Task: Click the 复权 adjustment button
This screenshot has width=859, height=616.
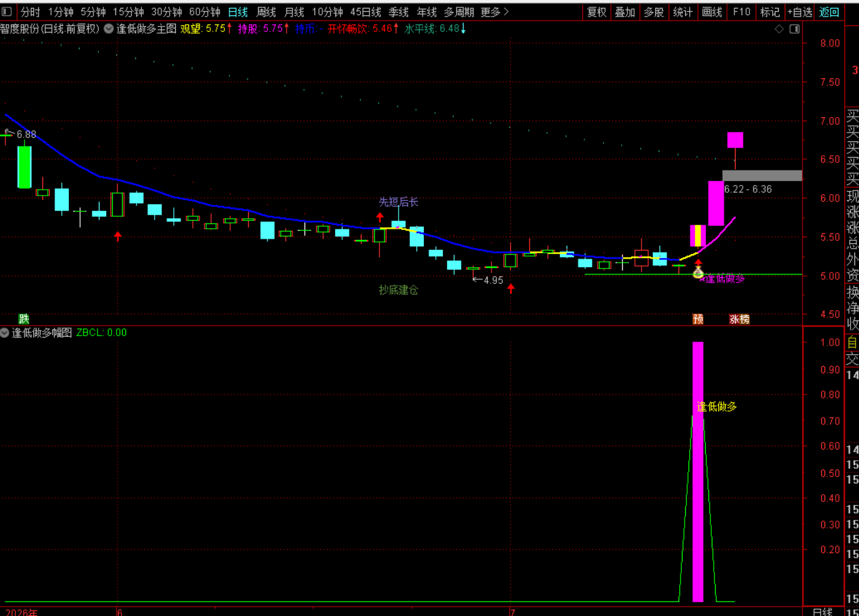Action: click(x=596, y=12)
